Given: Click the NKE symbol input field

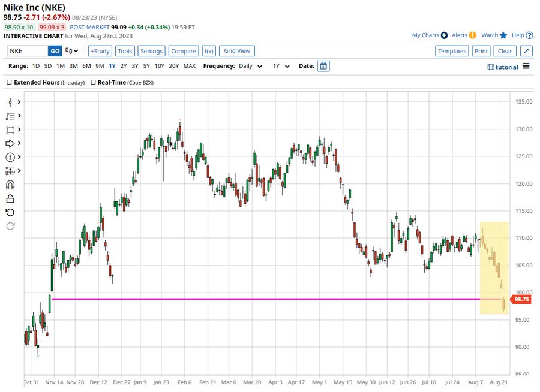Looking at the screenshot, I should pos(28,51).
